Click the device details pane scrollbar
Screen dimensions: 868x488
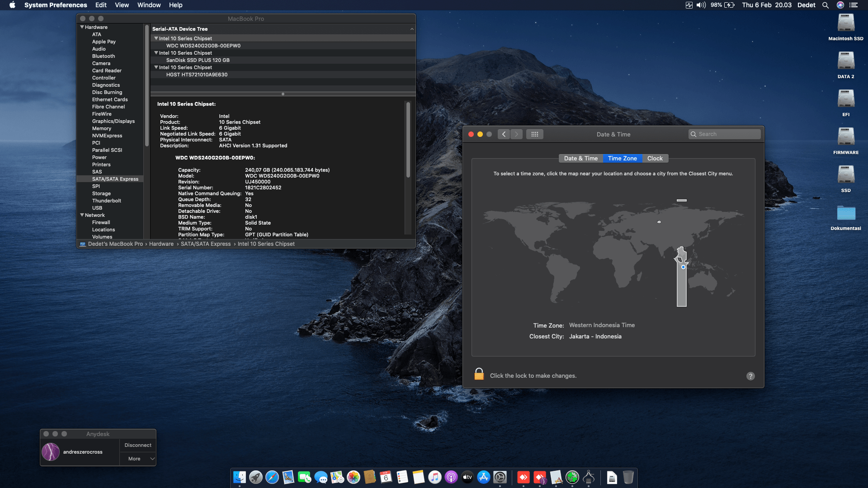click(x=408, y=140)
